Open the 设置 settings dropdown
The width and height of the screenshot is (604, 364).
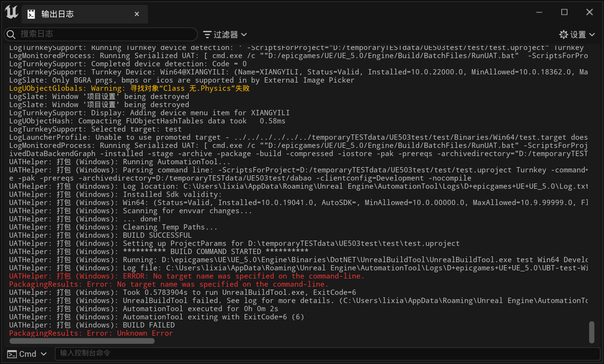577,35
